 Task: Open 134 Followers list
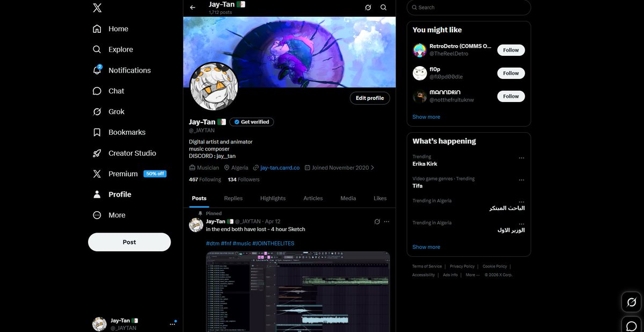(x=244, y=179)
